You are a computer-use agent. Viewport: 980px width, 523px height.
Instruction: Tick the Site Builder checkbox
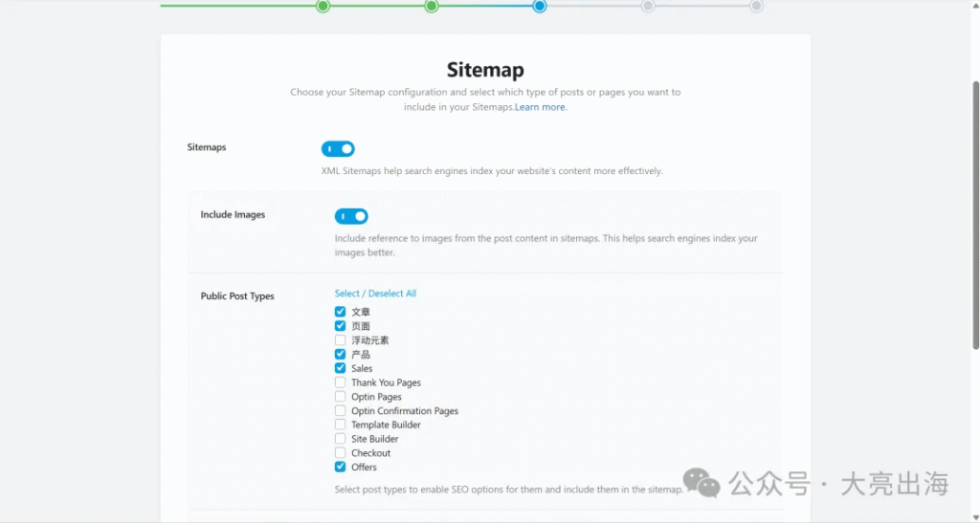point(340,439)
